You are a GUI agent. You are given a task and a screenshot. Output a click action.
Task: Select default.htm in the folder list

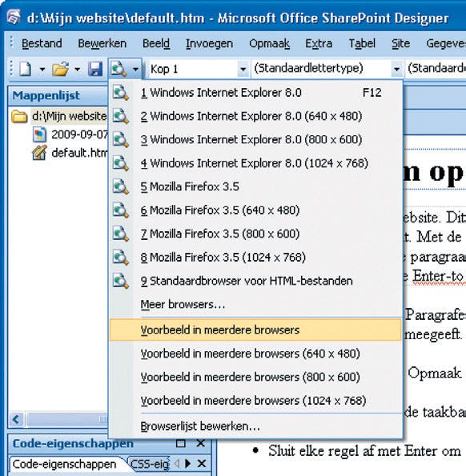[x=79, y=153]
